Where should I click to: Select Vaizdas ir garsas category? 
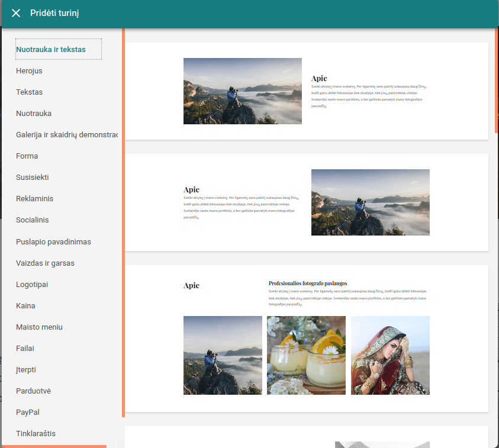pyautogui.click(x=45, y=263)
